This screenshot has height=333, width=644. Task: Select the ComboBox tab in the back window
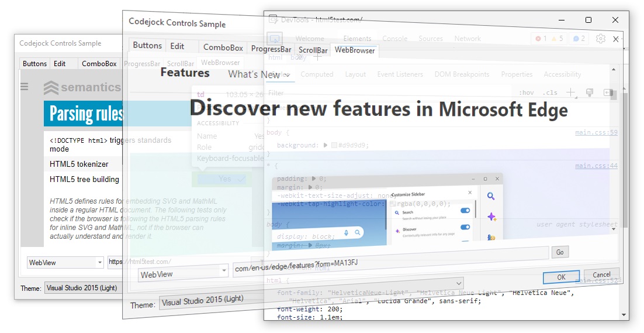pos(99,63)
